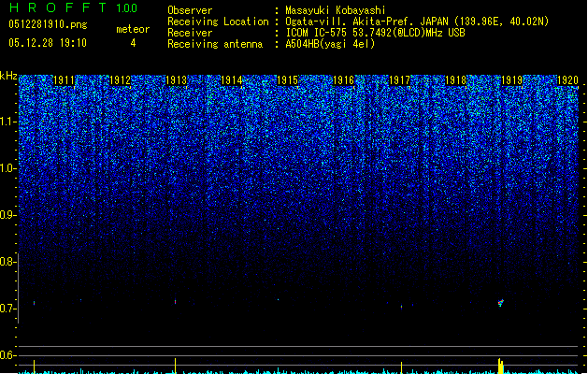This screenshot has width=588, height=374.
Task: Click the 0.8 frequency axis label
Action: [7, 262]
